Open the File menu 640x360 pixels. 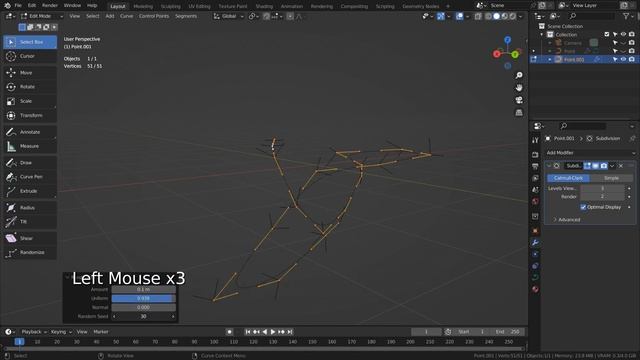pyautogui.click(x=18, y=6)
